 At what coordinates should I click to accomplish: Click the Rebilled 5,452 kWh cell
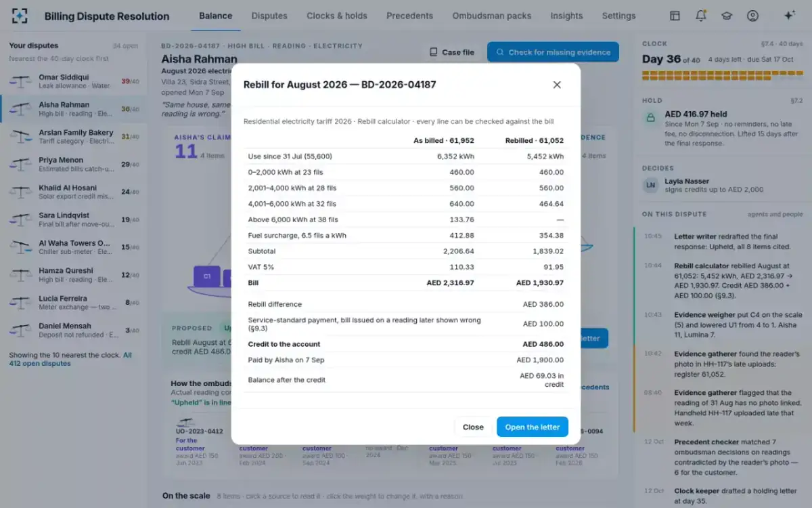(x=545, y=156)
